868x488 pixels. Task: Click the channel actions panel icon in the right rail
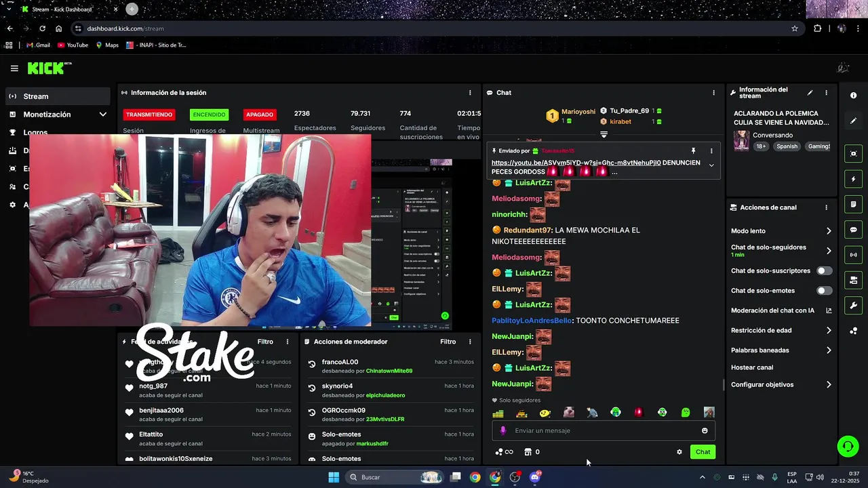point(853,280)
